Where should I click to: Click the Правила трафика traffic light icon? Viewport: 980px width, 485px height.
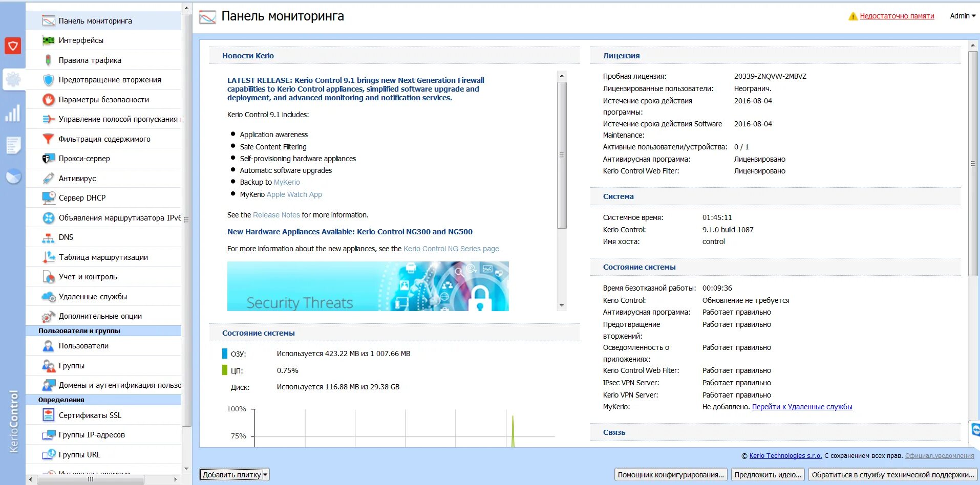tap(48, 60)
